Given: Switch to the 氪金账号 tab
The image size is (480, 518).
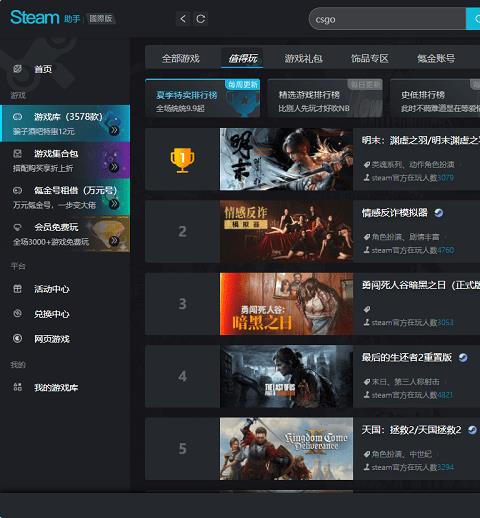Looking at the screenshot, I should coord(436,59).
